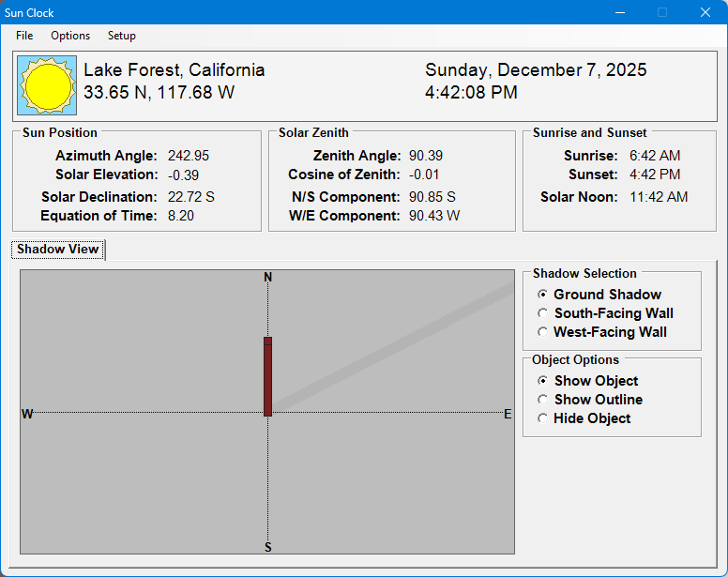The height and width of the screenshot is (577, 728).
Task: Close the Sun Clock window
Action: 705,13
